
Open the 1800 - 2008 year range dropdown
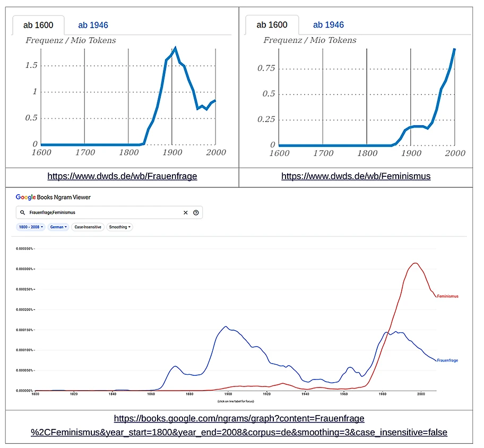[x=30, y=227]
